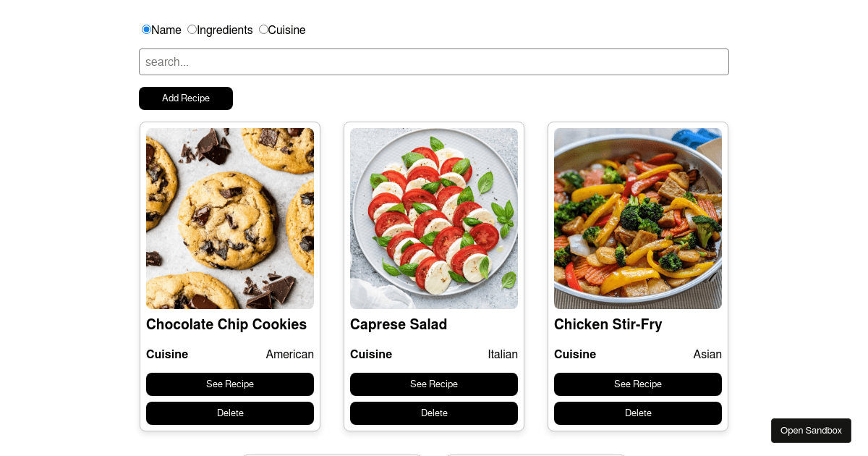Open the Chicken Stir-Fry image
Screen dimensions: 868x456
[638, 219]
